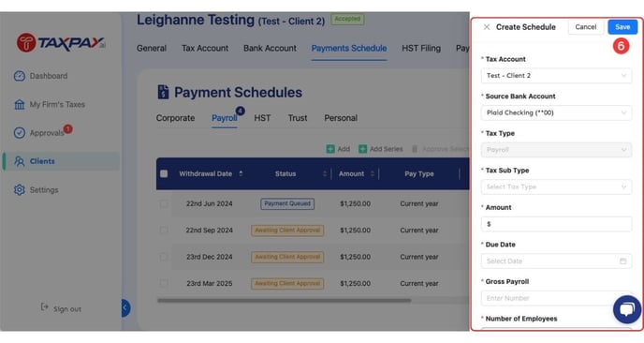Sort by Status column arrows
This screenshot has width=644, height=343.
point(325,173)
